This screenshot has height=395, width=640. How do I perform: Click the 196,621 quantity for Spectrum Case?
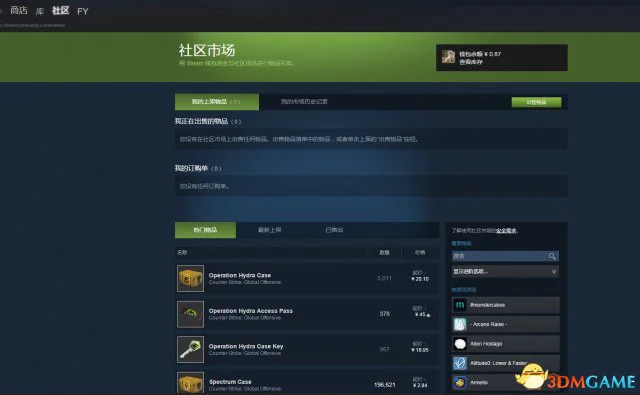point(384,385)
